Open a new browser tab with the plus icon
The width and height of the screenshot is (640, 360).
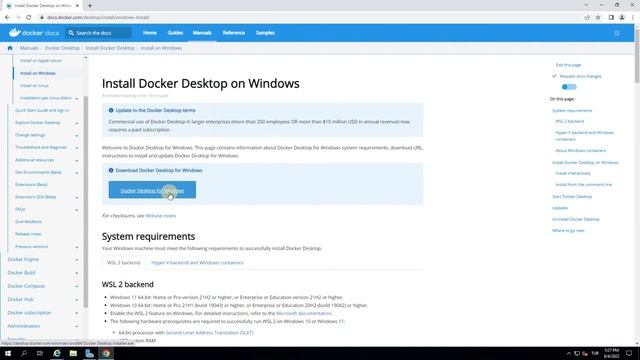[x=90, y=6]
